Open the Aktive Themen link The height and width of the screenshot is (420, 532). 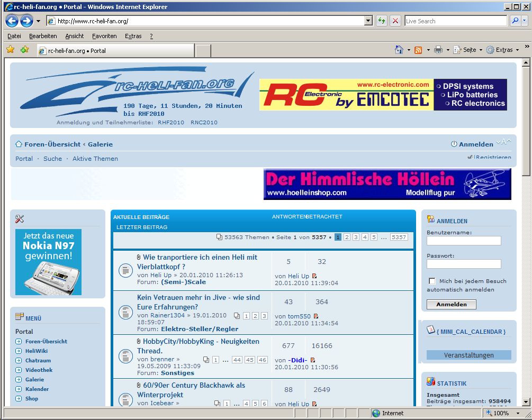click(95, 159)
